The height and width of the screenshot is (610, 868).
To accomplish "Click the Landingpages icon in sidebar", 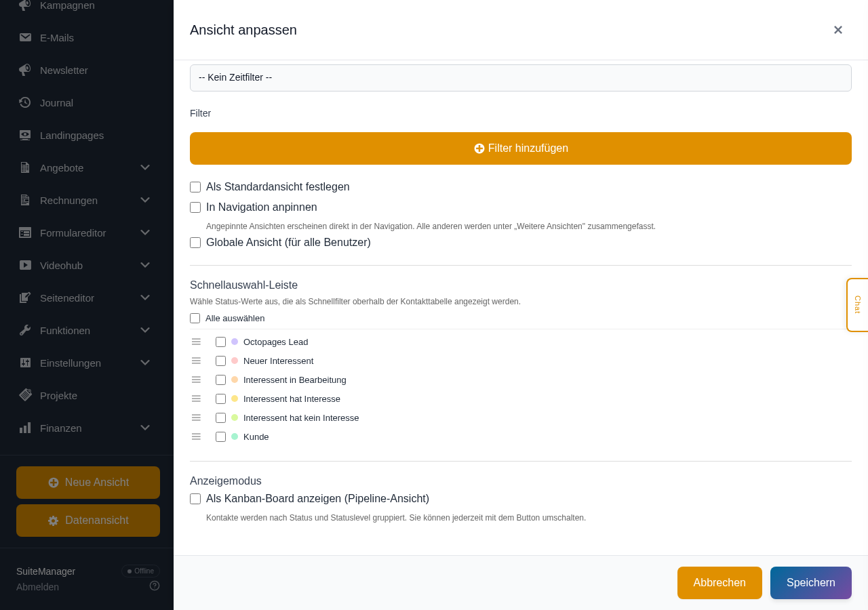I will click(25, 135).
